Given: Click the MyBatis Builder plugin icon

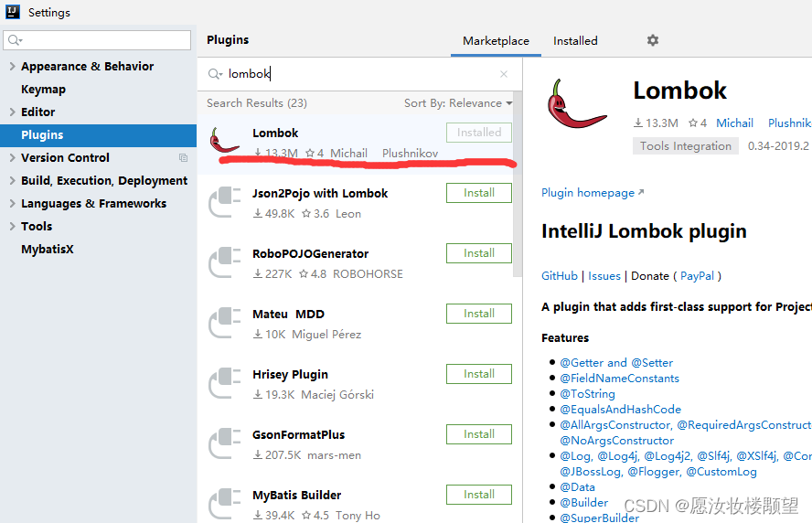Looking at the screenshot, I should pos(225,503).
